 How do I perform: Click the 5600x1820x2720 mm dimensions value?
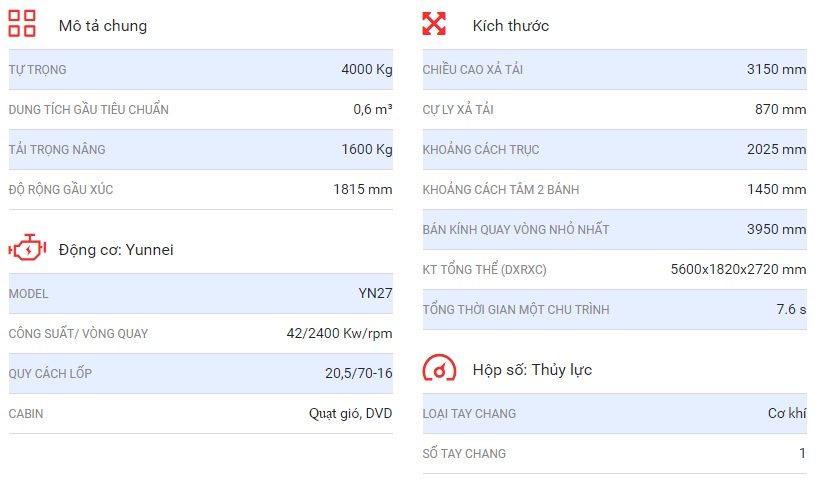738,270
